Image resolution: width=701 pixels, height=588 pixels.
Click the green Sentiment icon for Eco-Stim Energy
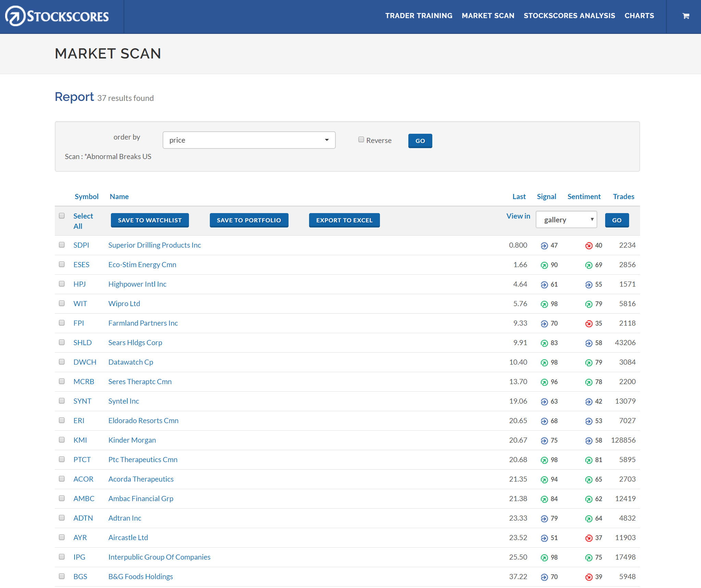588,265
